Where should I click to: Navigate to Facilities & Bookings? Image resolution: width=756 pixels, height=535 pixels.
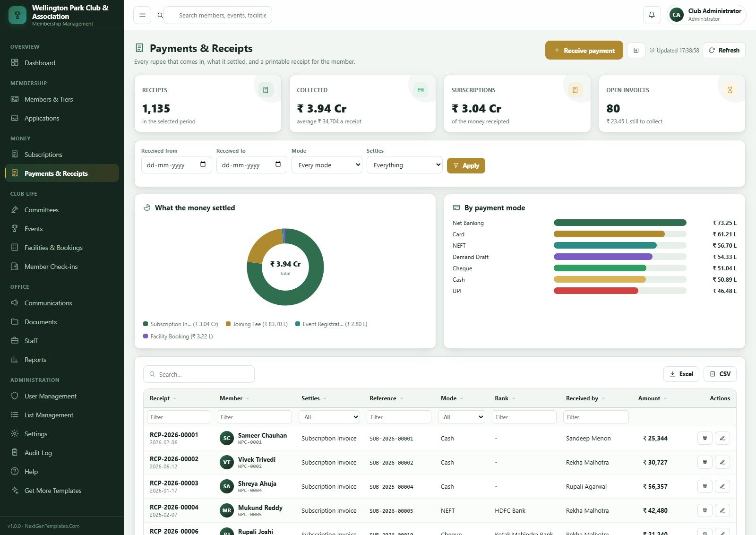[x=62, y=248]
